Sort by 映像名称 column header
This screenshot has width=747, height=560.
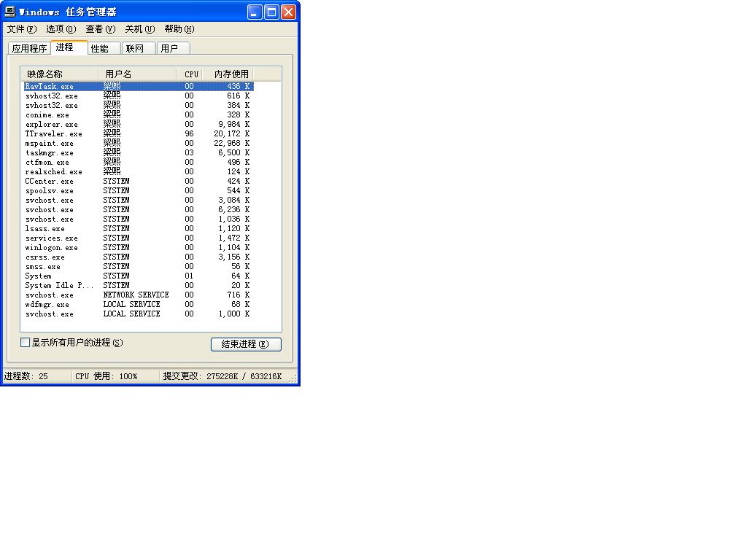[60, 74]
